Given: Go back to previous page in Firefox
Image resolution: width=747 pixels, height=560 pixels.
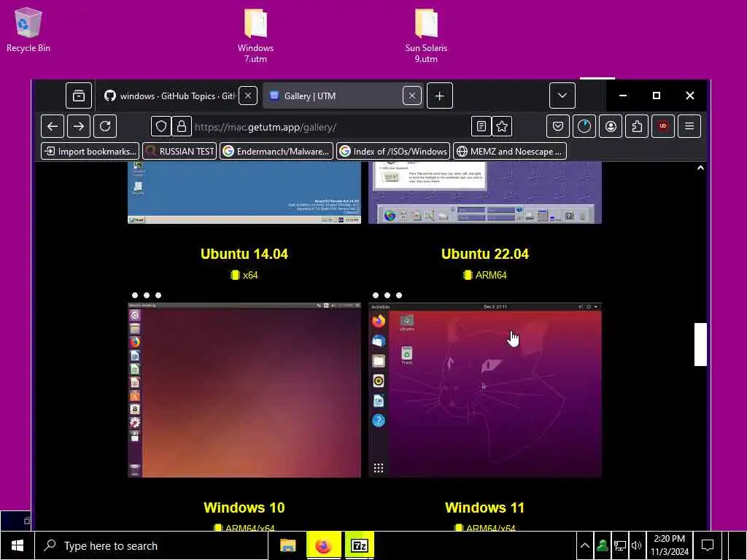Looking at the screenshot, I should tap(53, 127).
